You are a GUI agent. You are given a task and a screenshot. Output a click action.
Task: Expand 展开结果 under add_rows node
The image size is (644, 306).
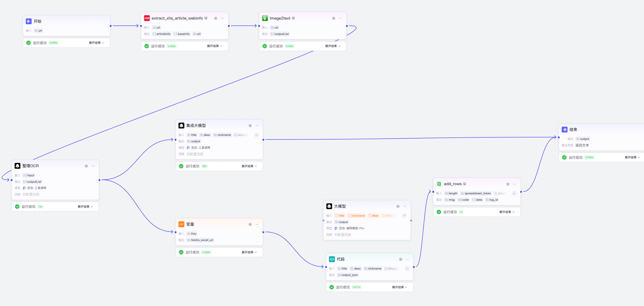[x=507, y=212]
